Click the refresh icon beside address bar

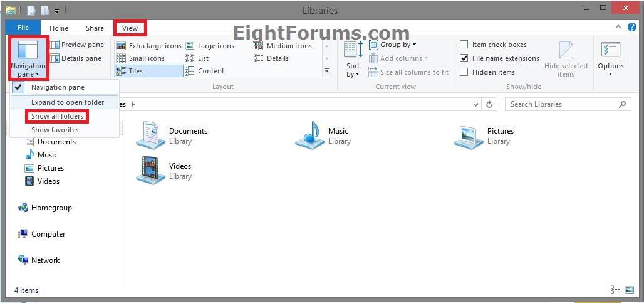coord(489,105)
